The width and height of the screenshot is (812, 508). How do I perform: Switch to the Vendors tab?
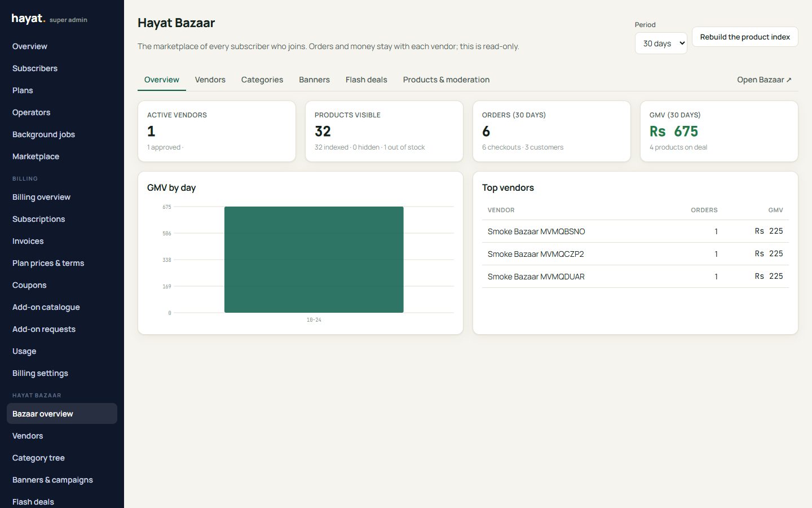(210, 80)
